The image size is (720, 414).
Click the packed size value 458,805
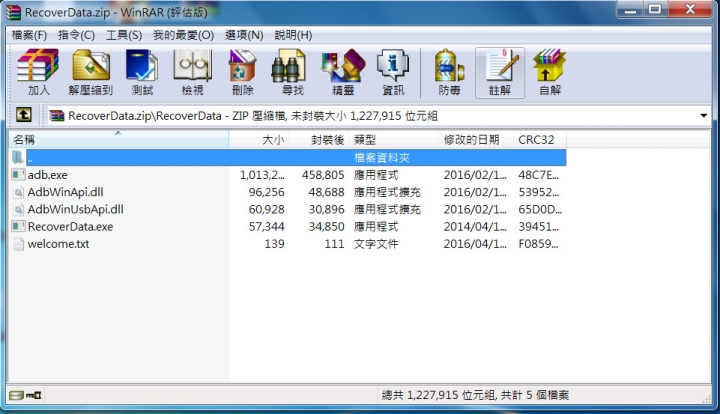click(323, 175)
